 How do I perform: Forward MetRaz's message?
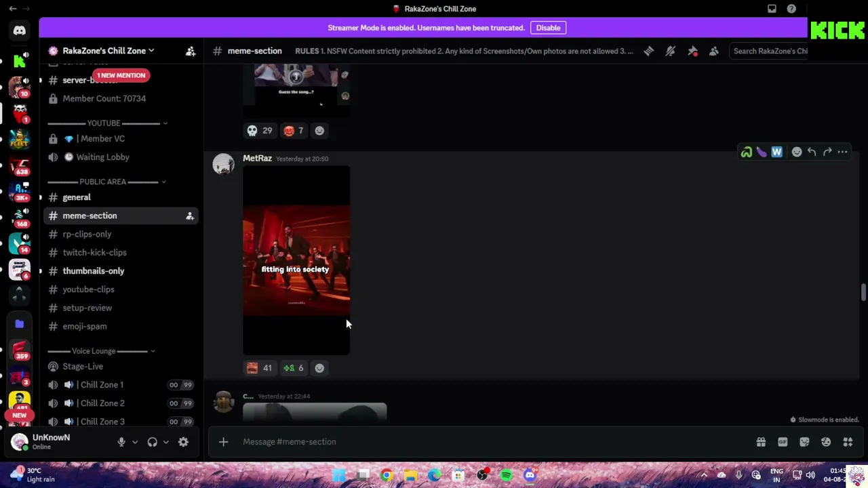coord(827,152)
